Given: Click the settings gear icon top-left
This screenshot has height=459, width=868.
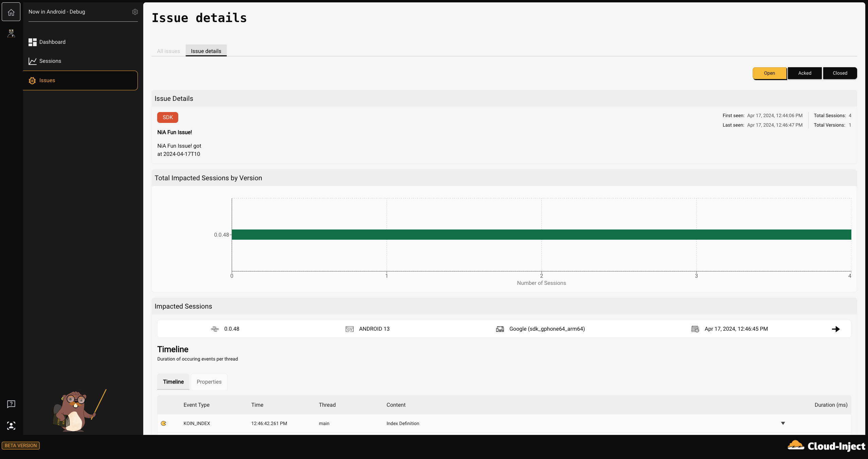Looking at the screenshot, I should (x=134, y=12).
